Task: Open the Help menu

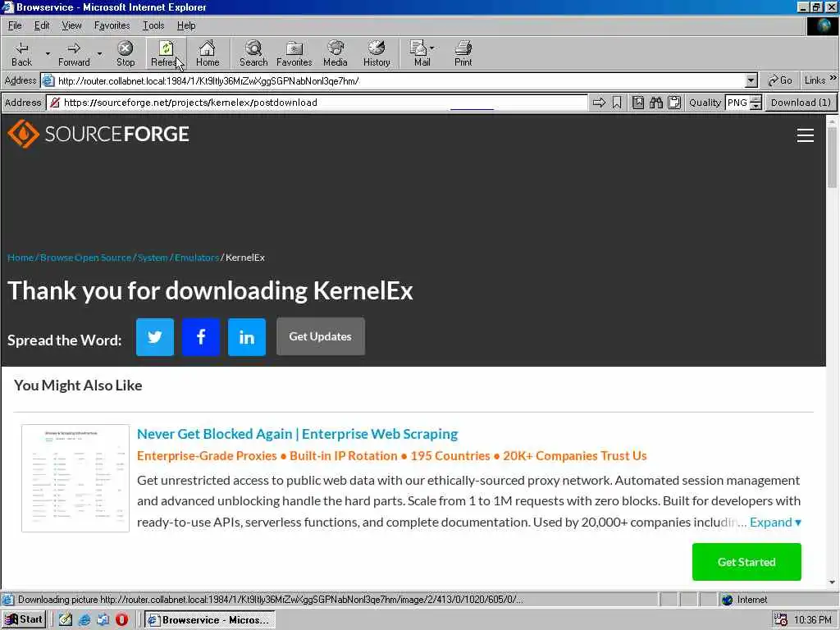Action: (186, 25)
